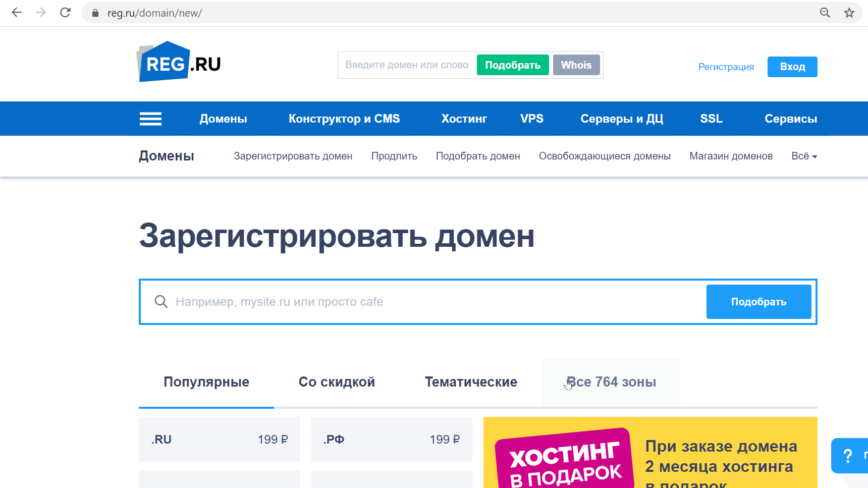
Task: Focus the header domain search field
Action: 407,65
